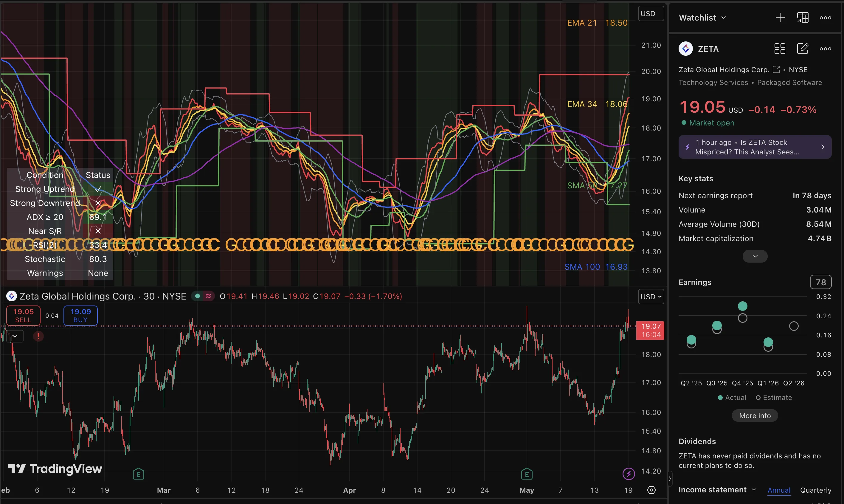Click the Stochastic value 80.3
The height and width of the screenshot is (504, 844).
pyautogui.click(x=98, y=259)
